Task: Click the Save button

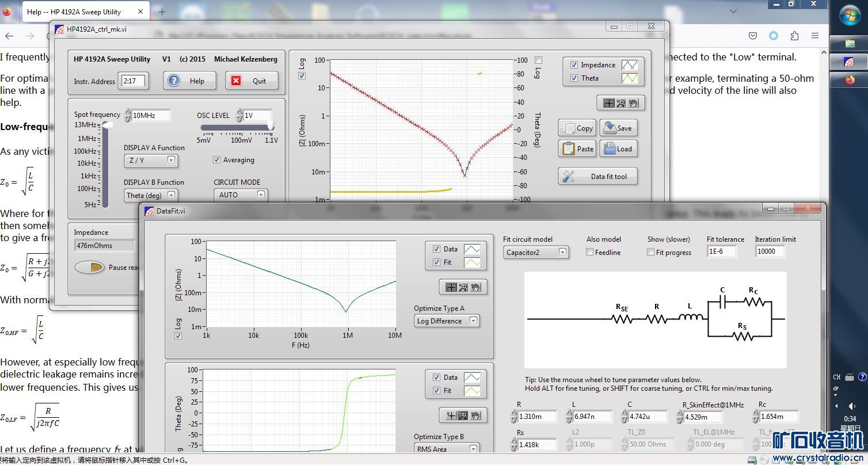Action: pos(618,128)
